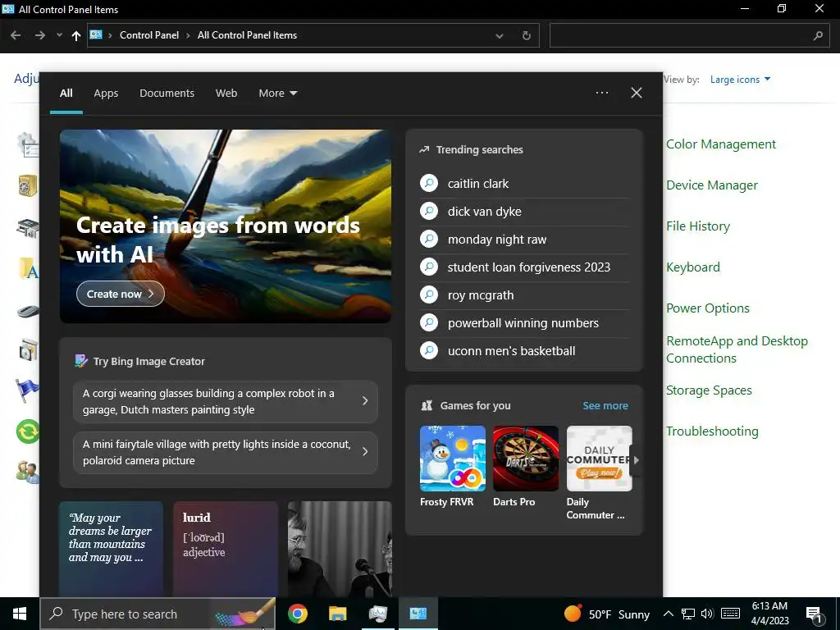Click search icon beside monday night raw
Viewport: 840px width, 630px height.
[x=428, y=239]
